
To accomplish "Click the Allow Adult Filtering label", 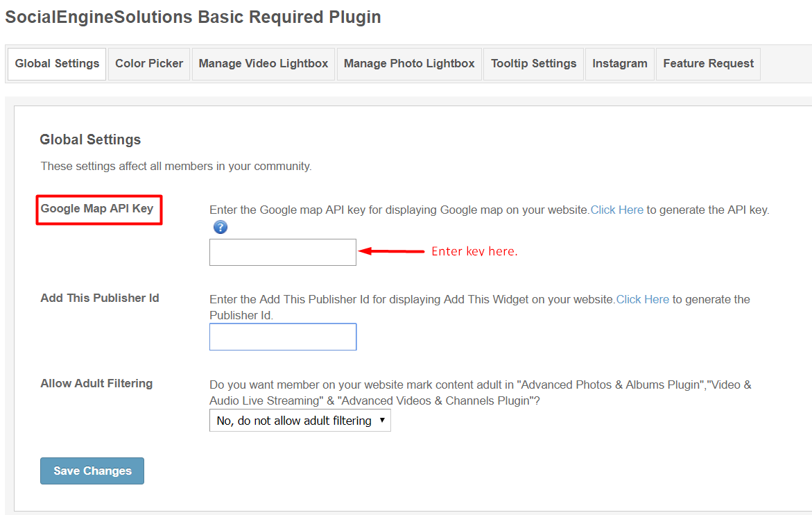I will (97, 383).
